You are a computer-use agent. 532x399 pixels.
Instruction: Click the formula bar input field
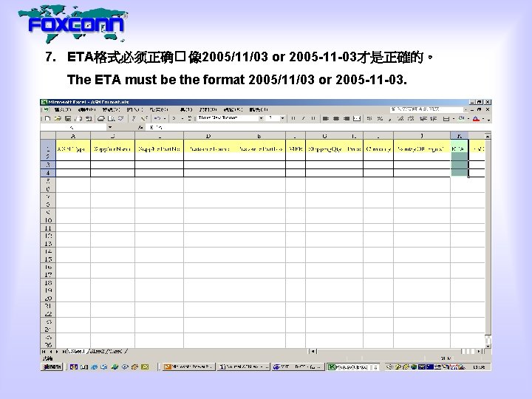[319, 127]
